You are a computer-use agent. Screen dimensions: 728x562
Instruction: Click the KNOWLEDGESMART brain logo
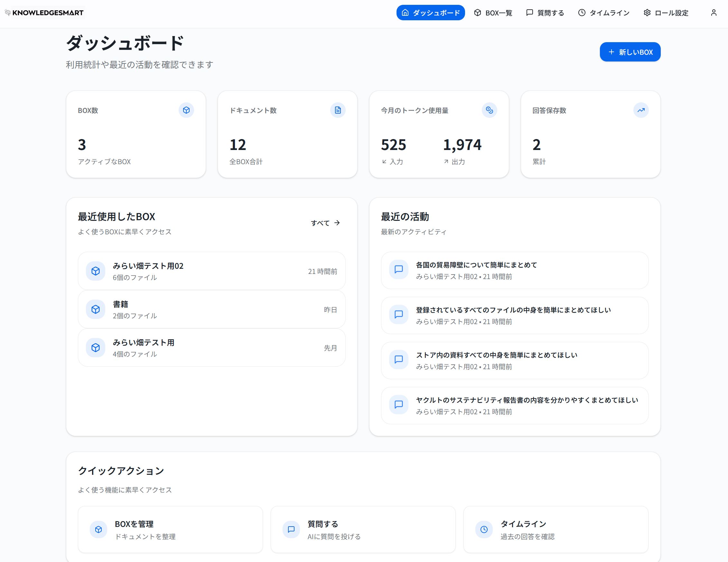7,13
